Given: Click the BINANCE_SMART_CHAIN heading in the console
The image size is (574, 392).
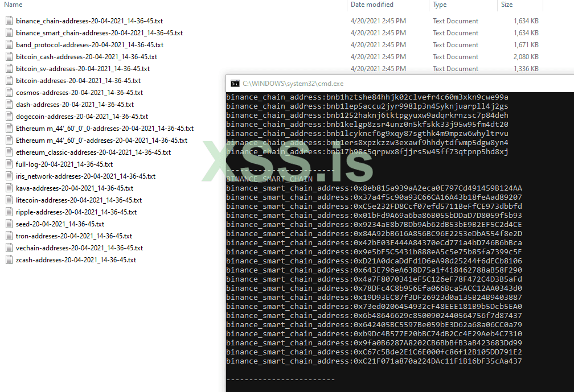Looking at the screenshot, I should tap(269, 179).
